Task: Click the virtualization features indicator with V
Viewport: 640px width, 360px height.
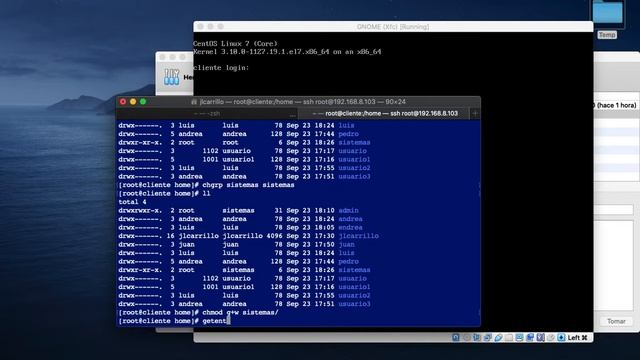Action: pos(540,338)
